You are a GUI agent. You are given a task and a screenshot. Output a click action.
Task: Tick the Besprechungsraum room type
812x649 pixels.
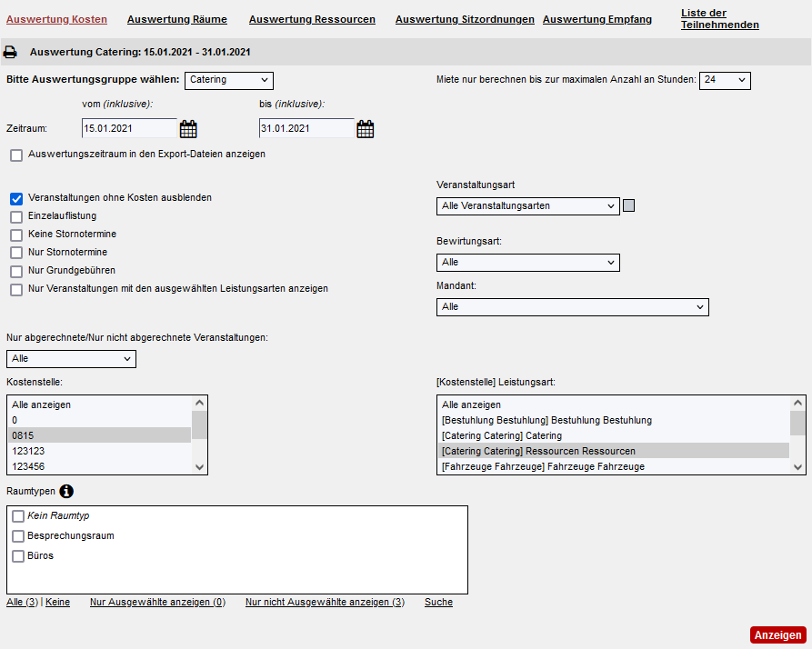pyautogui.click(x=18, y=536)
